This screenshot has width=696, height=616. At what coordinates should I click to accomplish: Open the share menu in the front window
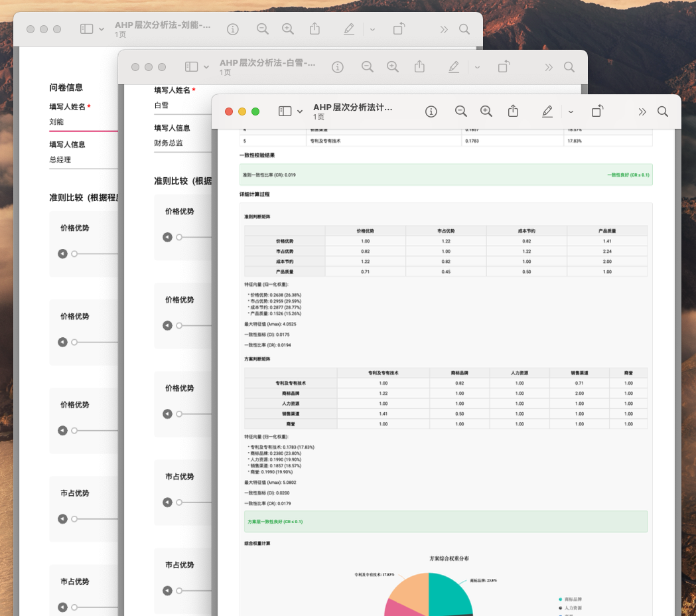[513, 111]
